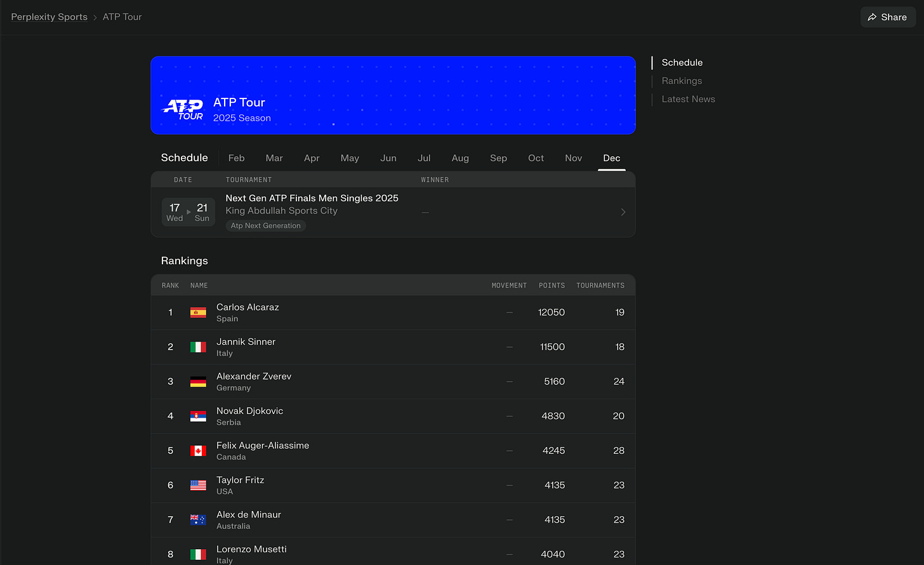The height and width of the screenshot is (565, 924).
Task: Click the arrow between dates 17 and 21
Action: [x=188, y=212]
